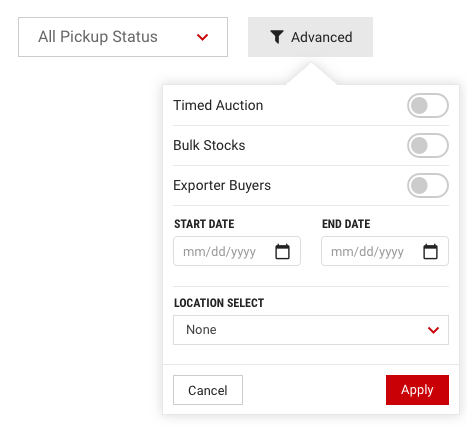
Task: Open the Start Date calendar picker icon
Action: click(x=282, y=251)
